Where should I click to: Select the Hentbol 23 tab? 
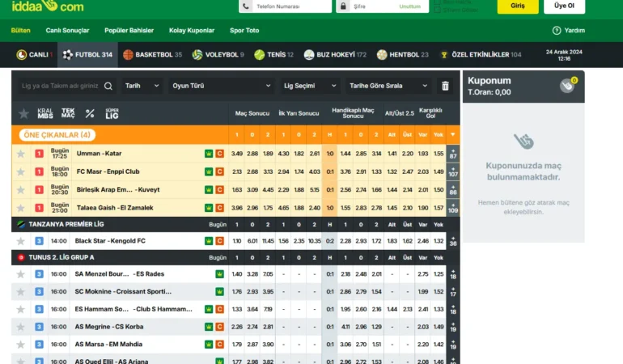(402, 55)
